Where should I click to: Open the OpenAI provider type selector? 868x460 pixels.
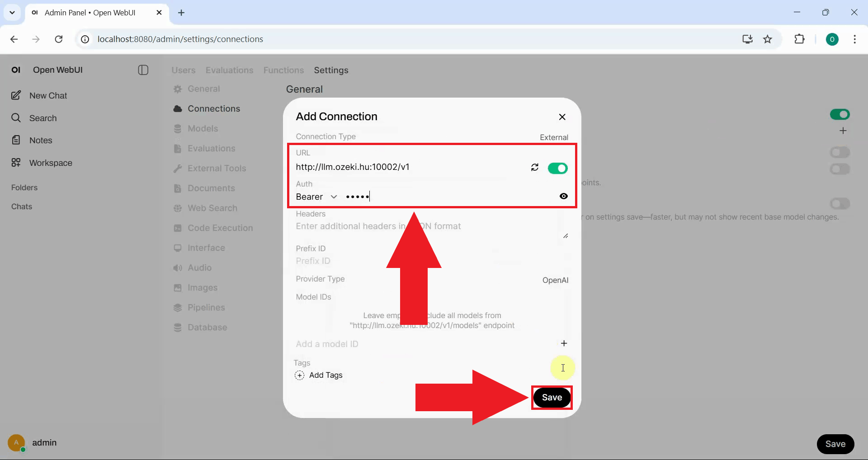click(x=555, y=280)
